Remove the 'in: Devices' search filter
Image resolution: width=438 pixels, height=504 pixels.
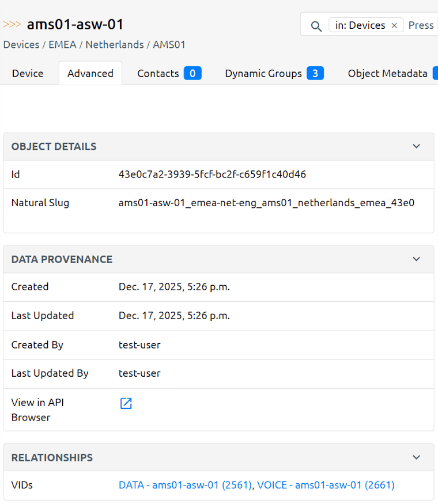pyautogui.click(x=394, y=25)
